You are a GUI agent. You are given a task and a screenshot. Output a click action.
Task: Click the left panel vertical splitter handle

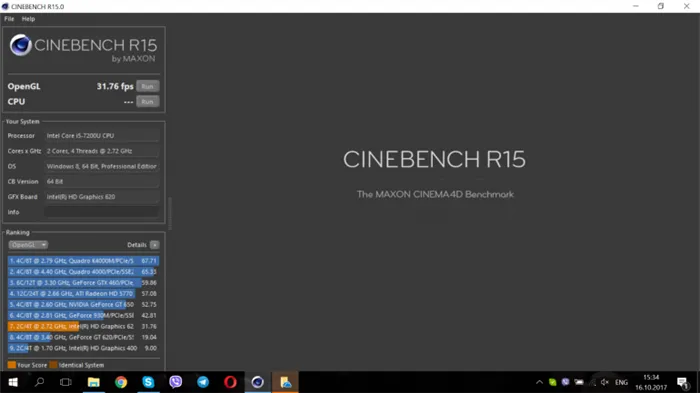tap(170, 213)
